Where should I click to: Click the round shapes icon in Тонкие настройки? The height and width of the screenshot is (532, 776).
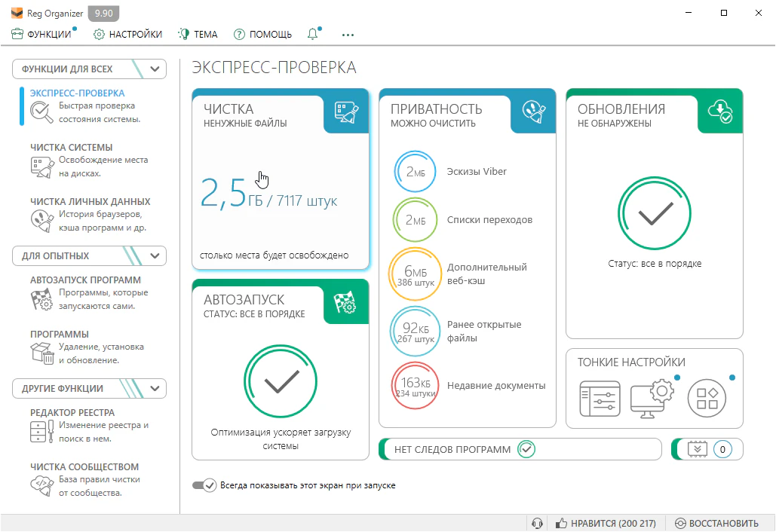[x=707, y=397]
